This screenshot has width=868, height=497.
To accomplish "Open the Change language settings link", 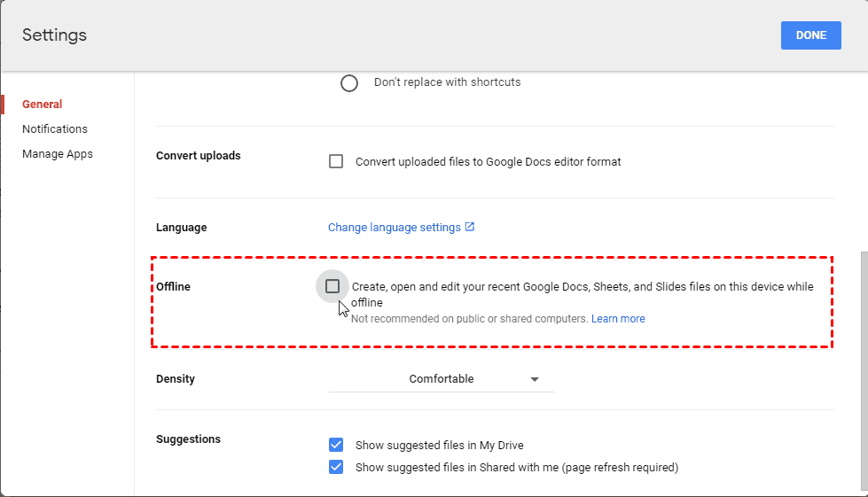I will (x=394, y=228).
